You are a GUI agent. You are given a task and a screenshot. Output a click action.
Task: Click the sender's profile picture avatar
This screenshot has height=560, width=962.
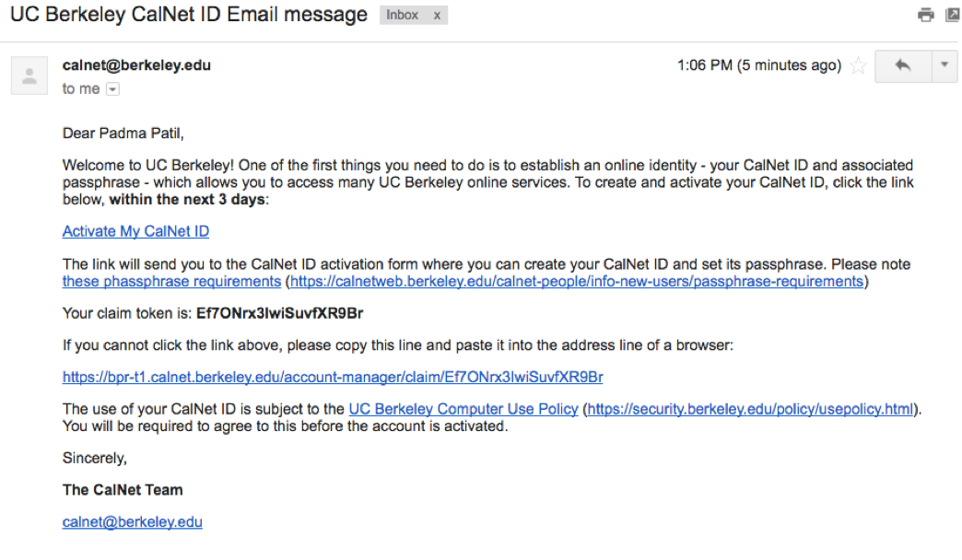(29, 75)
